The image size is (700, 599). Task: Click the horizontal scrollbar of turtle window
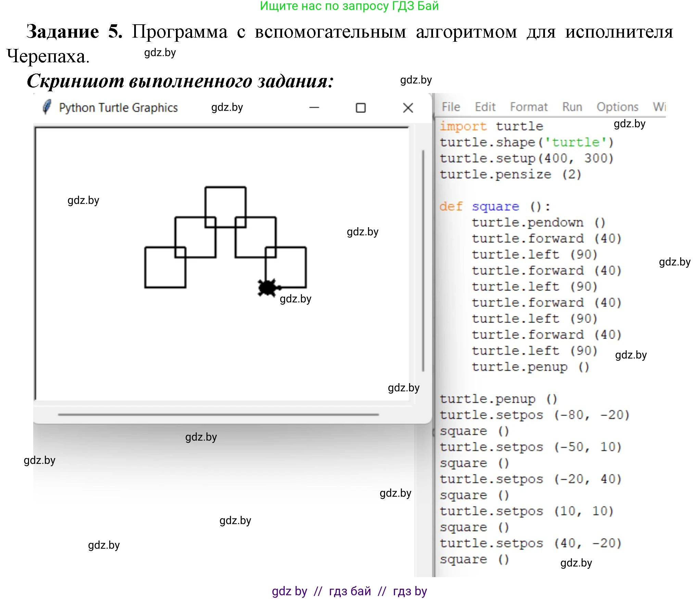218,414
